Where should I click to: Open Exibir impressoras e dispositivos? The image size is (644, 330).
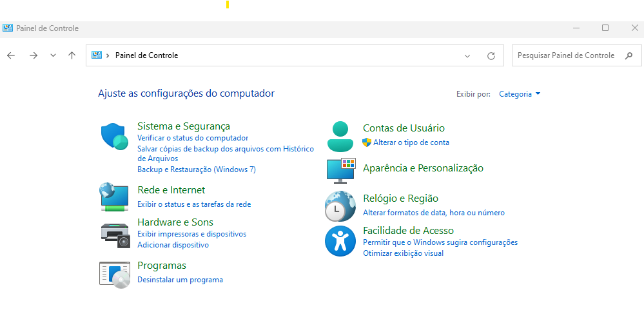coord(191,234)
